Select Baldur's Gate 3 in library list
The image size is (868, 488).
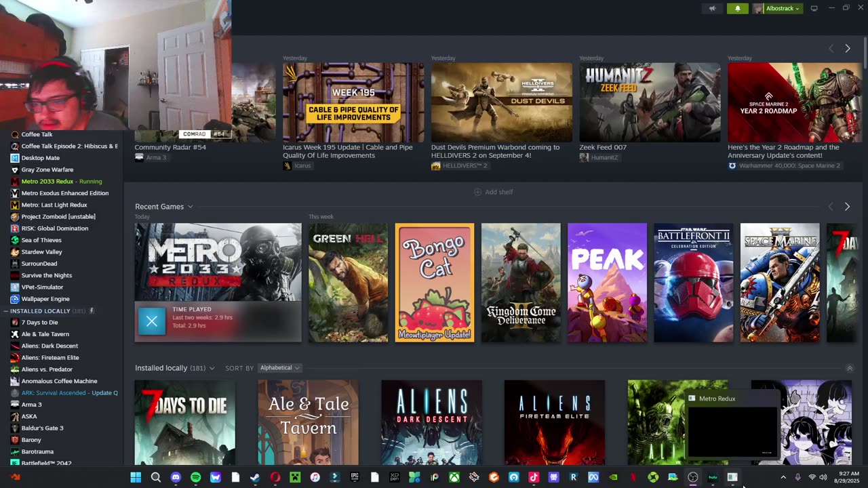click(42, 428)
